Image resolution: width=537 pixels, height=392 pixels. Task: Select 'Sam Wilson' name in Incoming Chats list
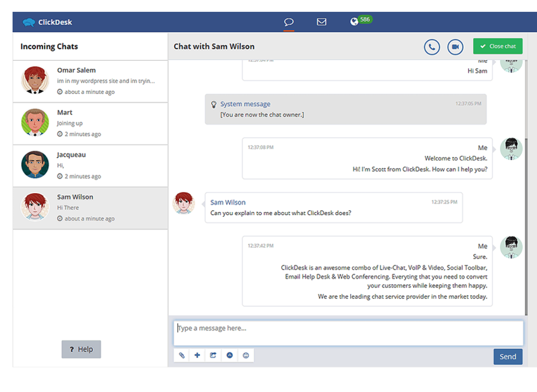tap(75, 197)
